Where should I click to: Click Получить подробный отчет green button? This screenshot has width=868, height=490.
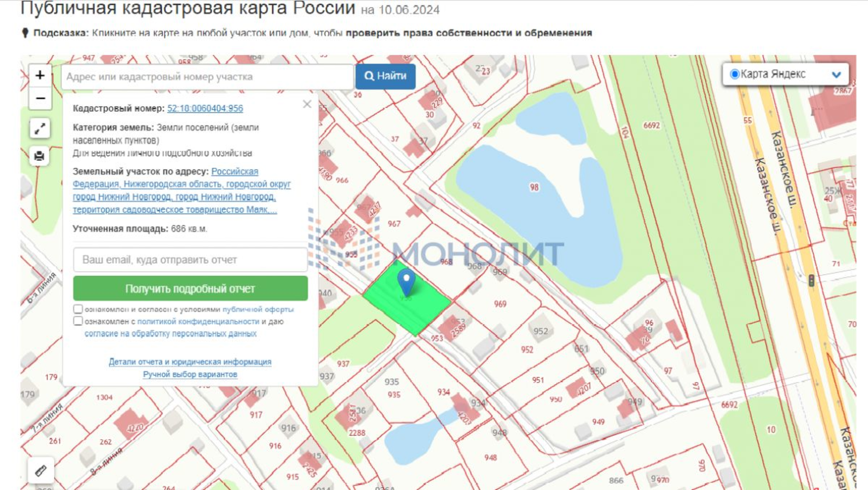(190, 288)
